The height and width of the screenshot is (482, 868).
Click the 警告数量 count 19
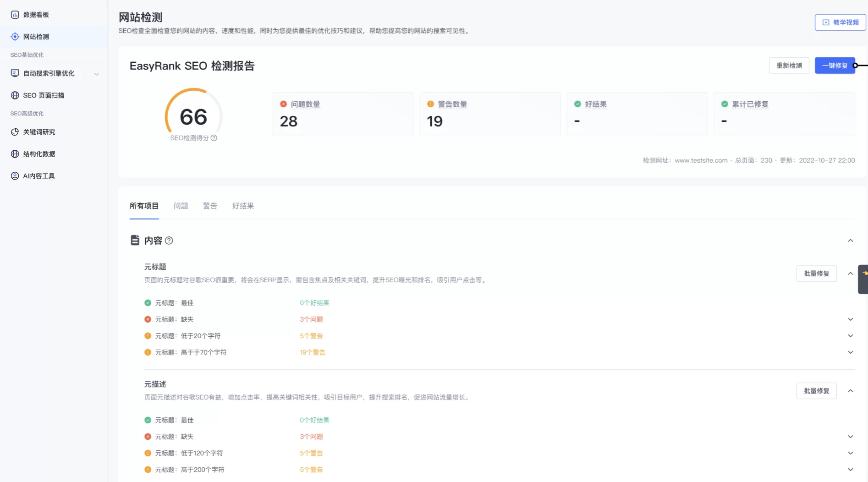point(435,121)
